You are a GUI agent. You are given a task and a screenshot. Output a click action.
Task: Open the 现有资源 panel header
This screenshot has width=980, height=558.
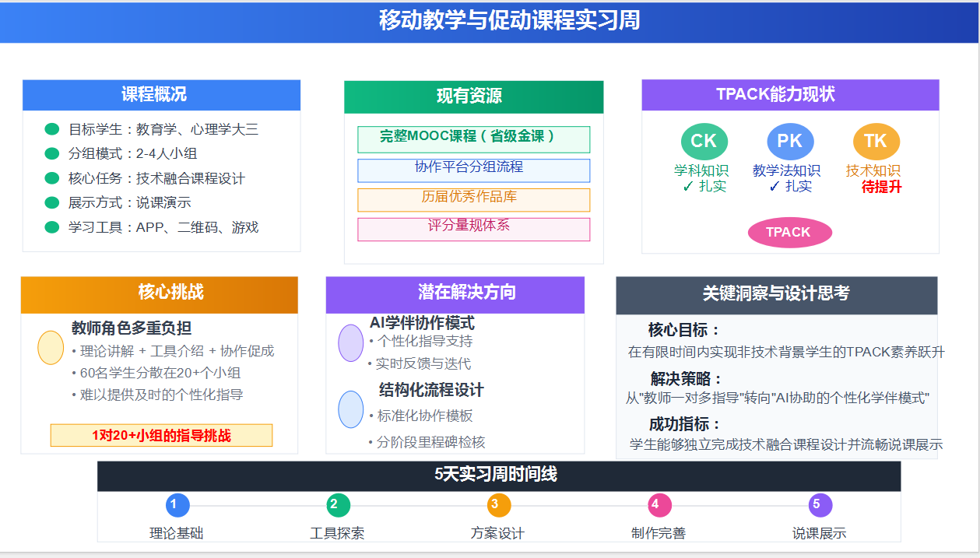click(472, 97)
